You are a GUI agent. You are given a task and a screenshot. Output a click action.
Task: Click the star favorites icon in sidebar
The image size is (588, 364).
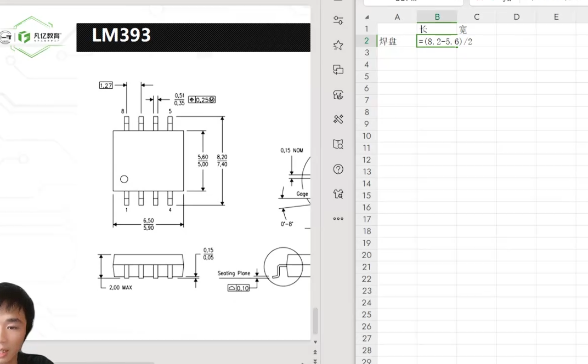click(x=338, y=46)
